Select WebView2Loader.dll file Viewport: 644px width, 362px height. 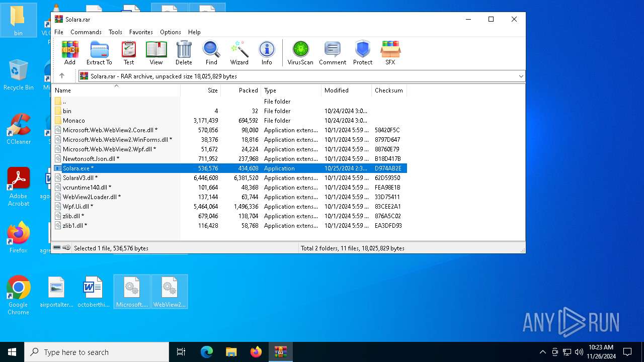click(229, 197)
